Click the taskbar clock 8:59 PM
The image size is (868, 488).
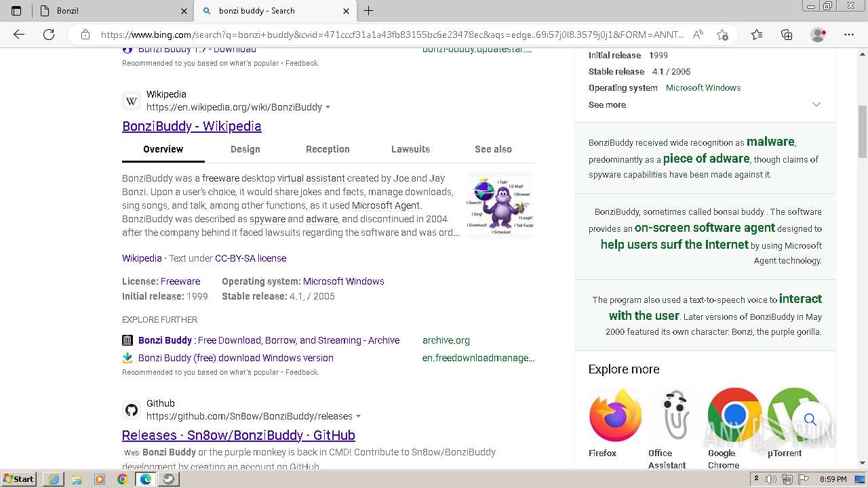tap(833, 479)
